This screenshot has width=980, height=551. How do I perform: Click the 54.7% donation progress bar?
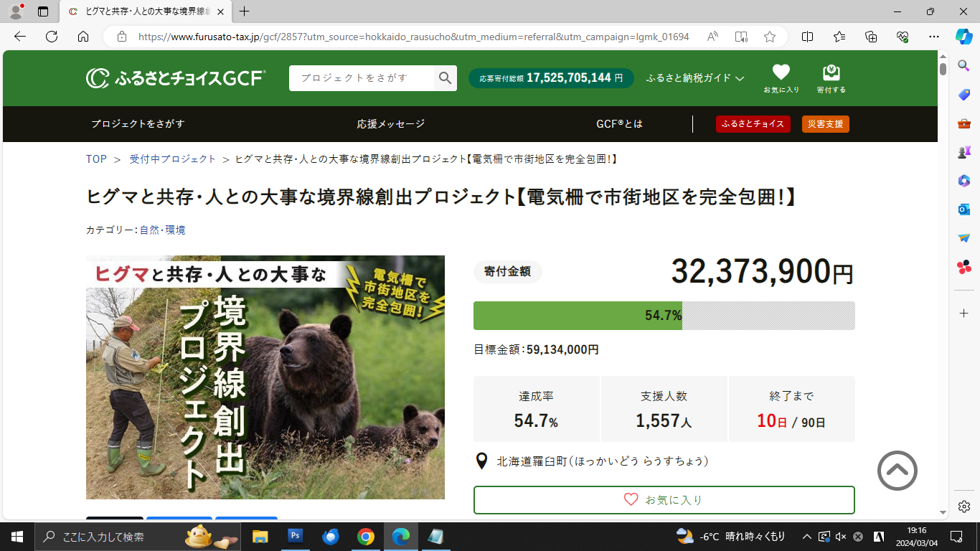[664, 316]
